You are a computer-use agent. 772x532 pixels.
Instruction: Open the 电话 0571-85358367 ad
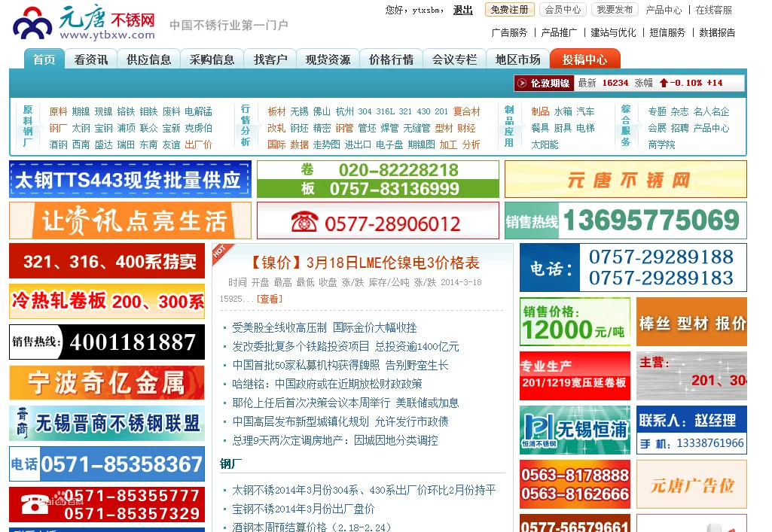click(x=107, y=464)
